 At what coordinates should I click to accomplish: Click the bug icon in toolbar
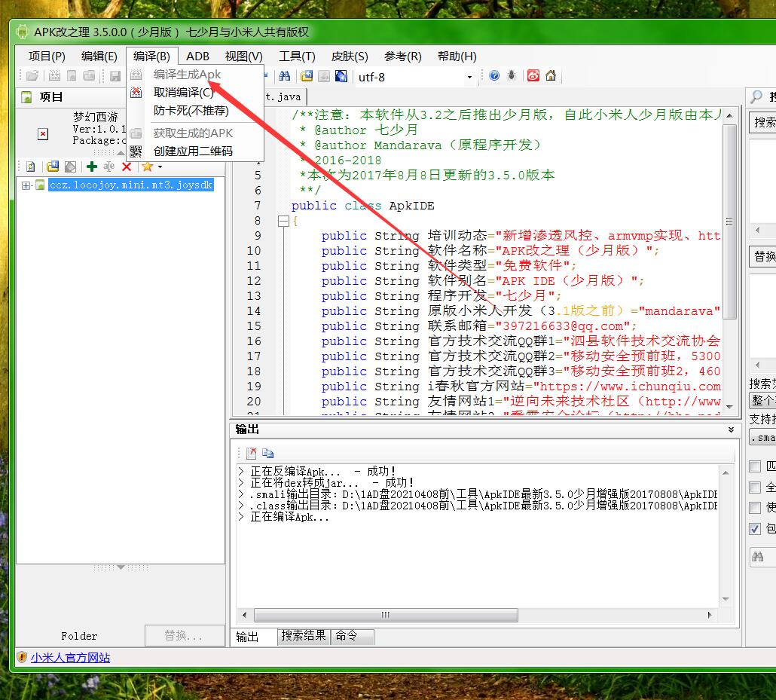[512, 76]
